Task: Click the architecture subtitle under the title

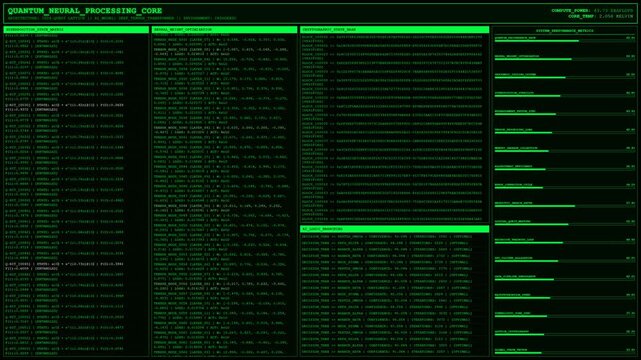Action: pos(122,18)
